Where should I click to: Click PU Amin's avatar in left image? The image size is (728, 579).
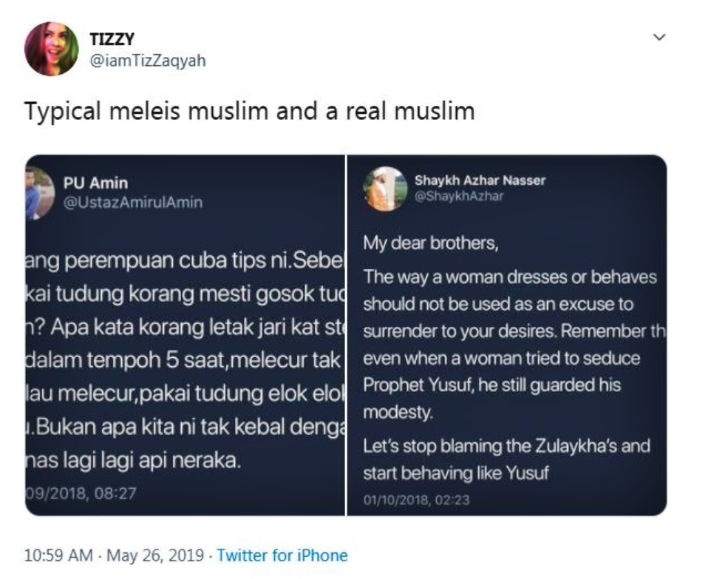[x=39, y=192]
